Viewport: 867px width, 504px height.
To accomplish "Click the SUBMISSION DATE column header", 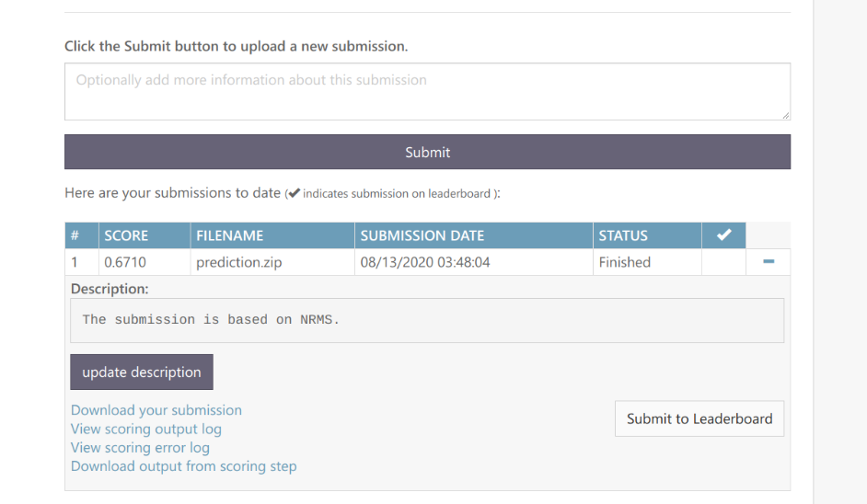I will tap(422, 235).
